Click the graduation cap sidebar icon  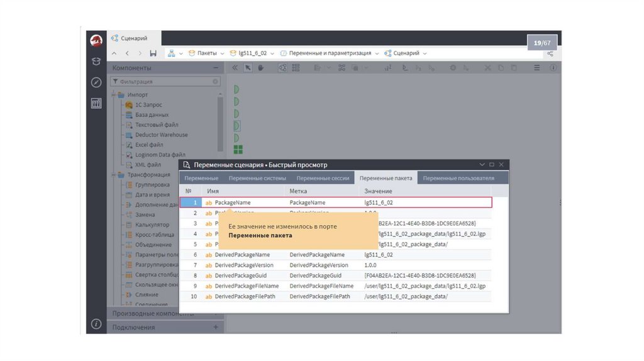(x=96, y=62)
